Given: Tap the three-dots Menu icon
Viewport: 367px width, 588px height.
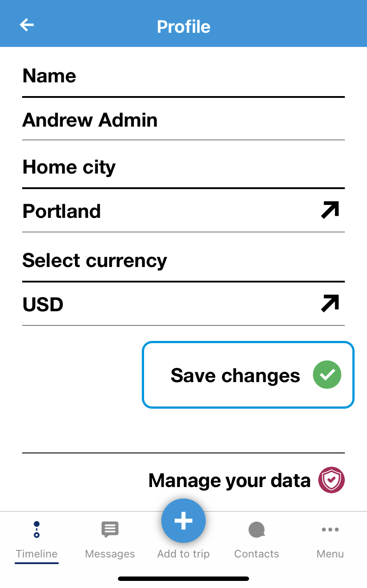Looking at the screenshot, I should click(x=330, y=529).
